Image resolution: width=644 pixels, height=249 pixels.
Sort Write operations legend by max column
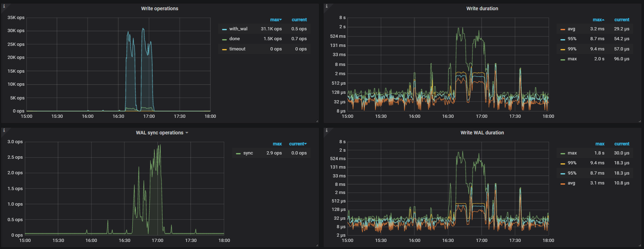click(275, 20)
